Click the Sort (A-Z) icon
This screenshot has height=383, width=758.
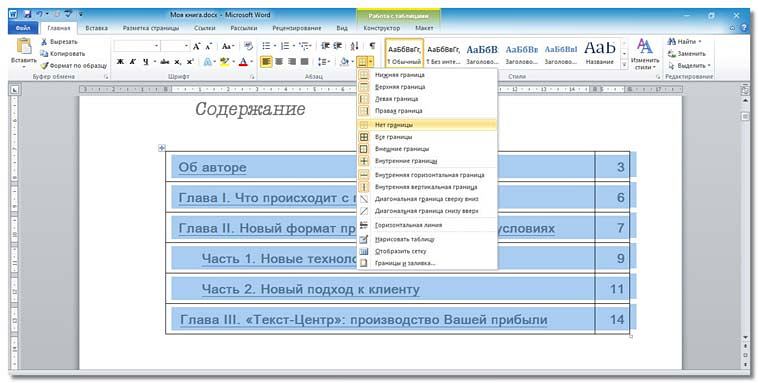[x=354, y=46]
